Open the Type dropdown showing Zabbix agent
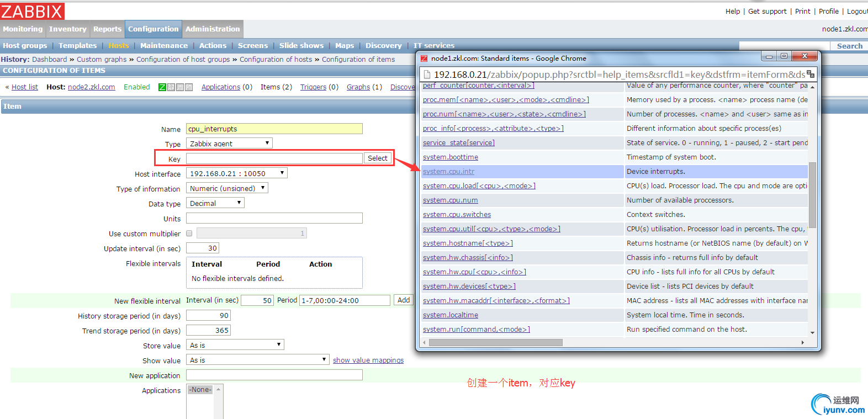This screenshot has height=419, width=868. pyautogui.click(x=229, y=144)
